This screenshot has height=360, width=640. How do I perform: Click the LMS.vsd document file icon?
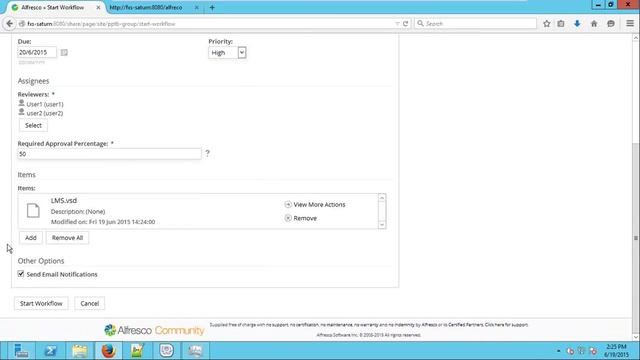click(33, 211)
